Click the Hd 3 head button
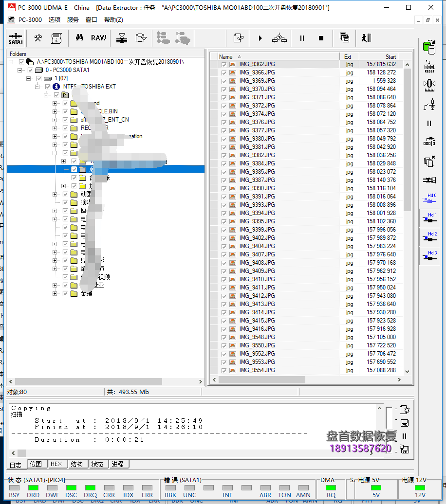Screen dimensions: 446x504 429,256
